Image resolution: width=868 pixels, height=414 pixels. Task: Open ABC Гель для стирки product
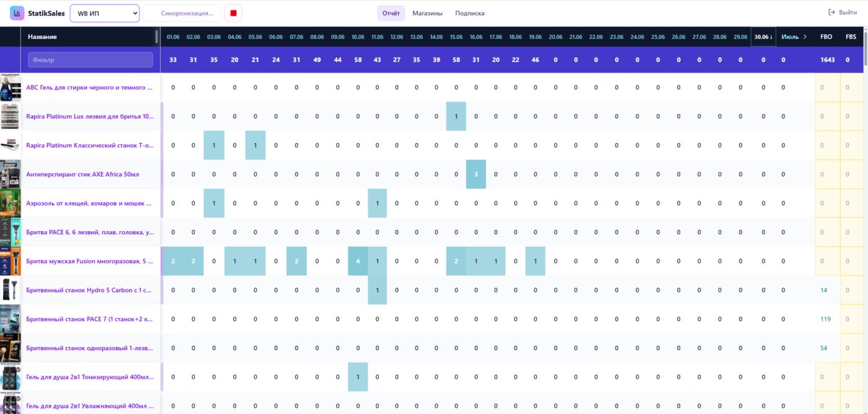coord(89,87)
